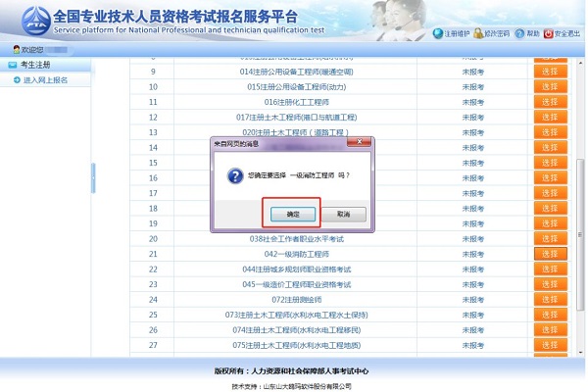Click 选择 for row 9 暖通空调
This screenshot has width=588, height=392.
(x=550, y=72)
